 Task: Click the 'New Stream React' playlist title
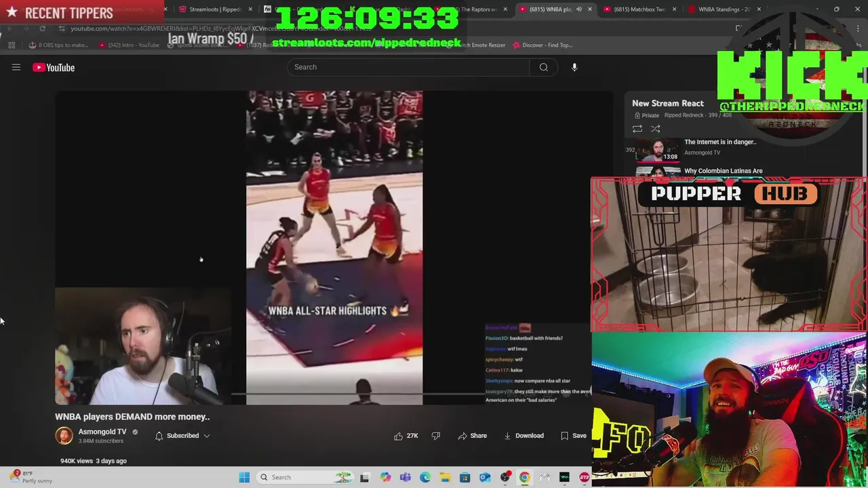tap(668, 103)
